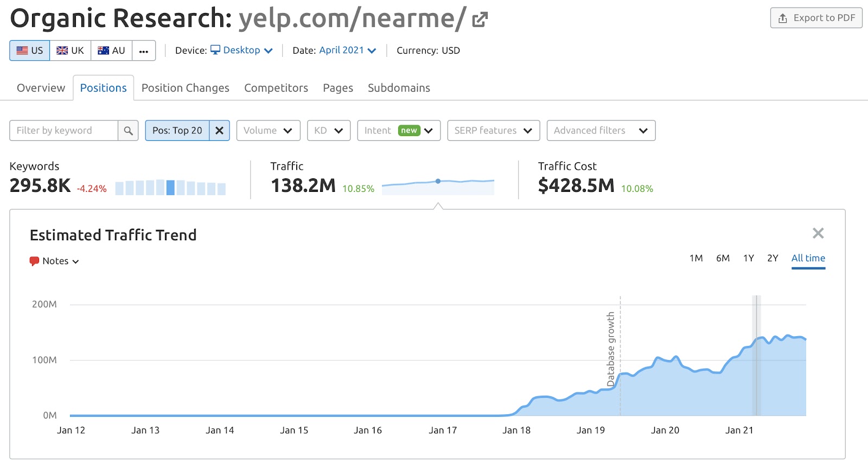
Task: Expand the Notes dropdown
Action: coord(60,261)
